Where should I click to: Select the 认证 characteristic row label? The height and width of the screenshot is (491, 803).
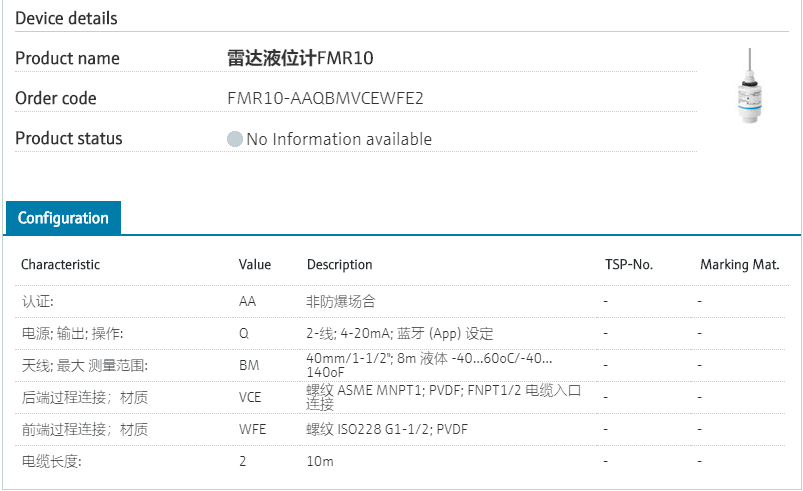38,301
